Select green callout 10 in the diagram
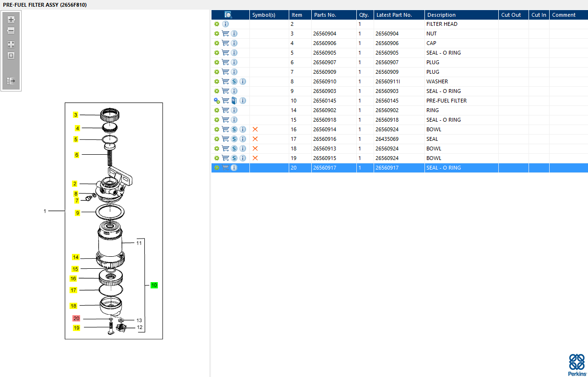Viewport: 588px width, 377px height. click(154, 285)
